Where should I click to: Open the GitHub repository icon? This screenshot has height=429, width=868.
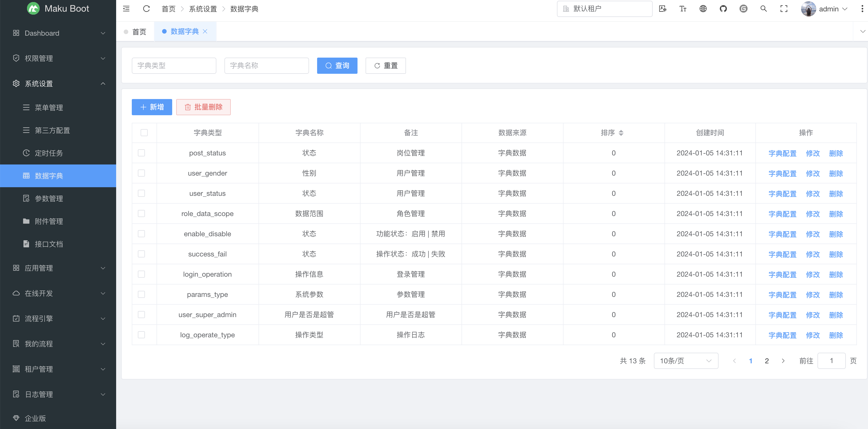723,9
